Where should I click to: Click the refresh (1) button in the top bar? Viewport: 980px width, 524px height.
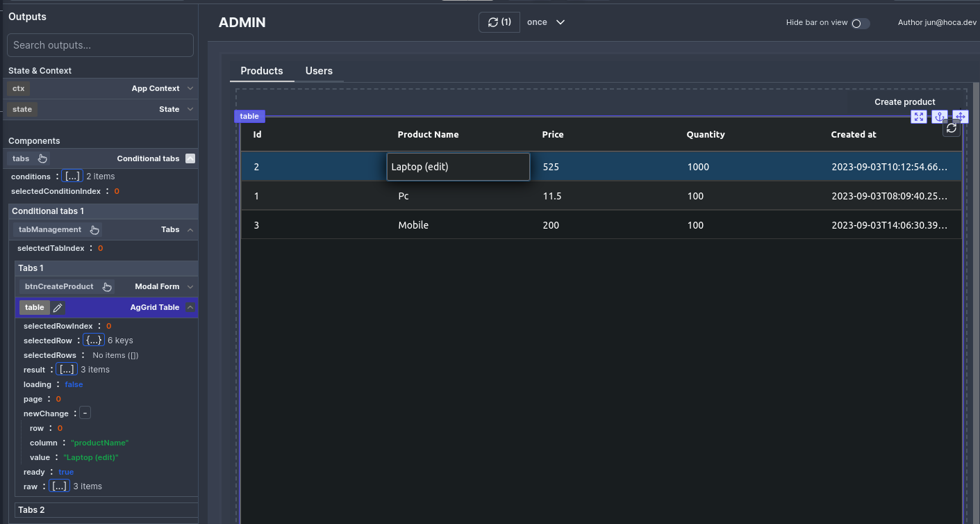pyautogui.click(x=499, y=22)
